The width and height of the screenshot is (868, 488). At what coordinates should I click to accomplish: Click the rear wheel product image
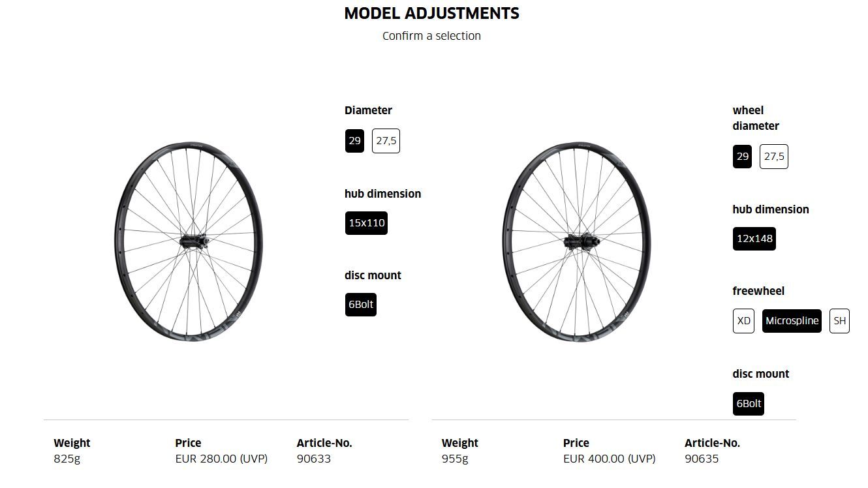576,242
